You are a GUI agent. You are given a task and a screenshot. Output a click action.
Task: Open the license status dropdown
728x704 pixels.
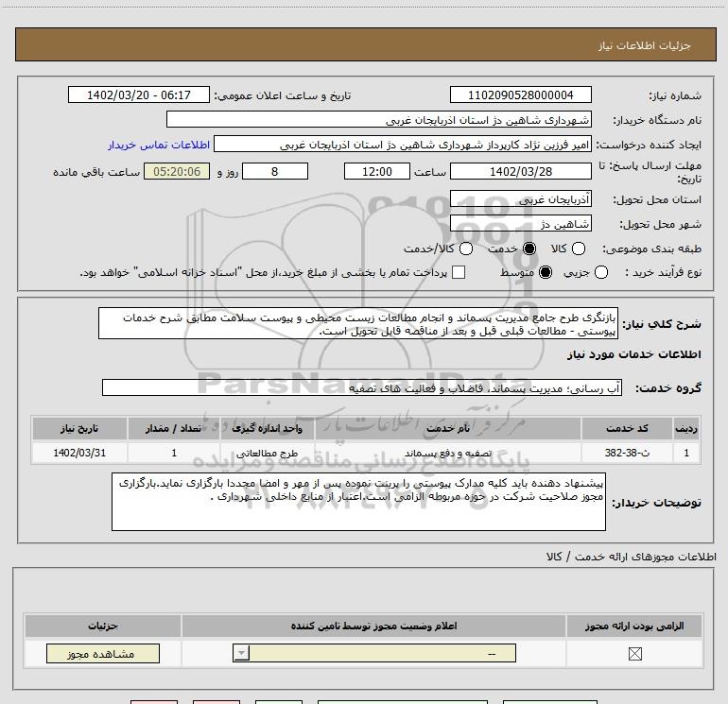[x=374, y=653]
